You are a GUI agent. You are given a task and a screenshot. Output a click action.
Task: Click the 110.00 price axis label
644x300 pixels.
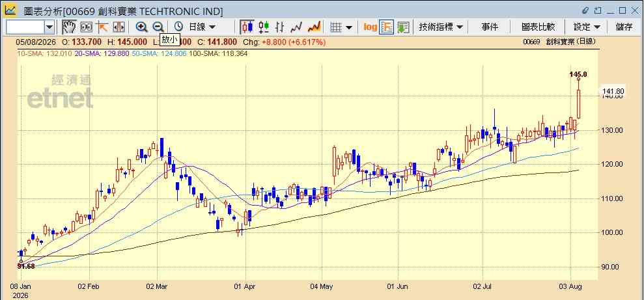pos(613,198)
